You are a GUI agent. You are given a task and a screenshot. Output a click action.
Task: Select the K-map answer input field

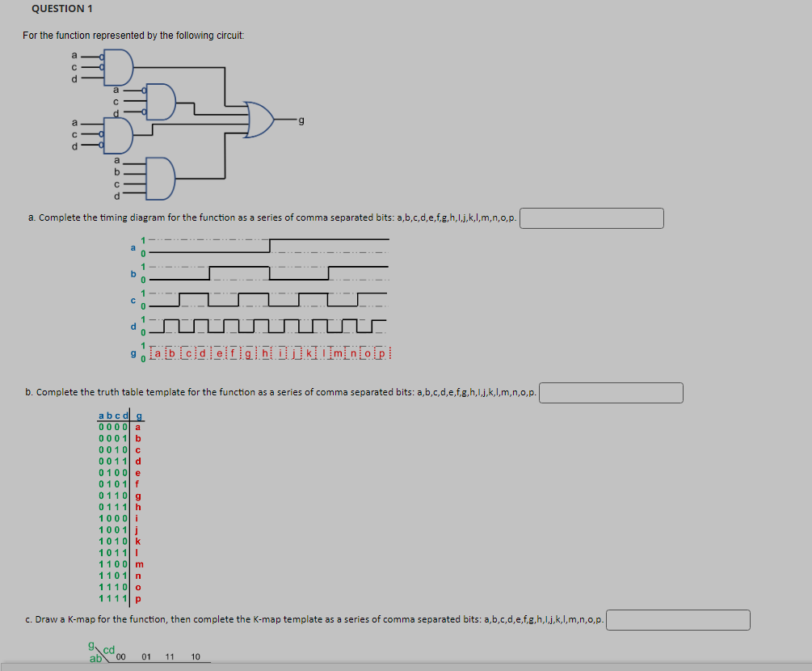pyautogui.click(x=679, y=620)
